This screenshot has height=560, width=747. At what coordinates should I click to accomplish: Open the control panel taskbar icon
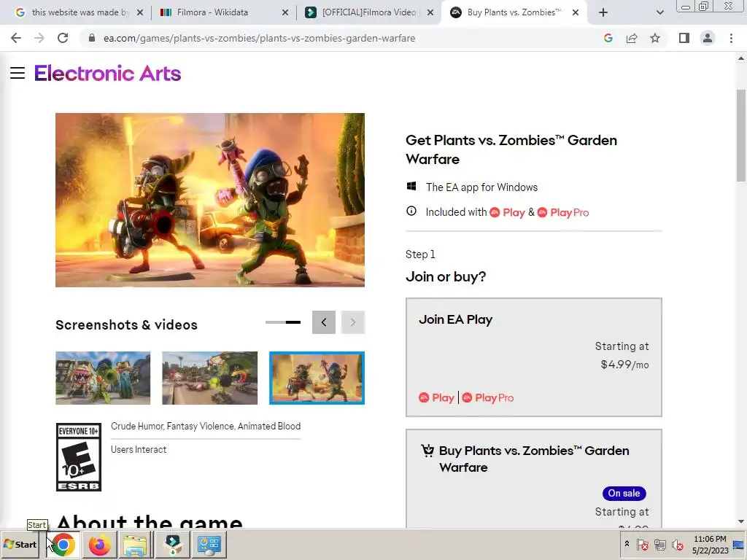[209, 545]
